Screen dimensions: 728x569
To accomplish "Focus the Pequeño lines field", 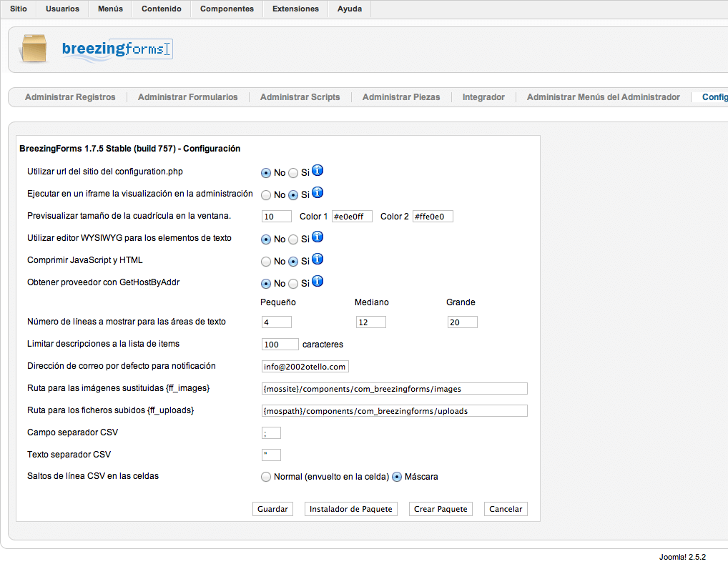I will [x=277, y=322].
